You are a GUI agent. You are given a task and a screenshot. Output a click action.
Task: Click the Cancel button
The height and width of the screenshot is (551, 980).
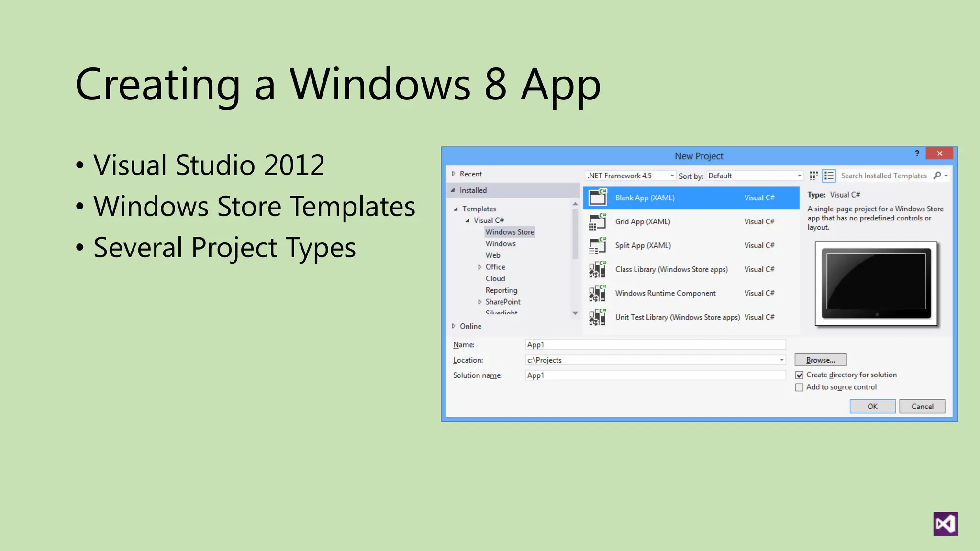coord(922,406)
